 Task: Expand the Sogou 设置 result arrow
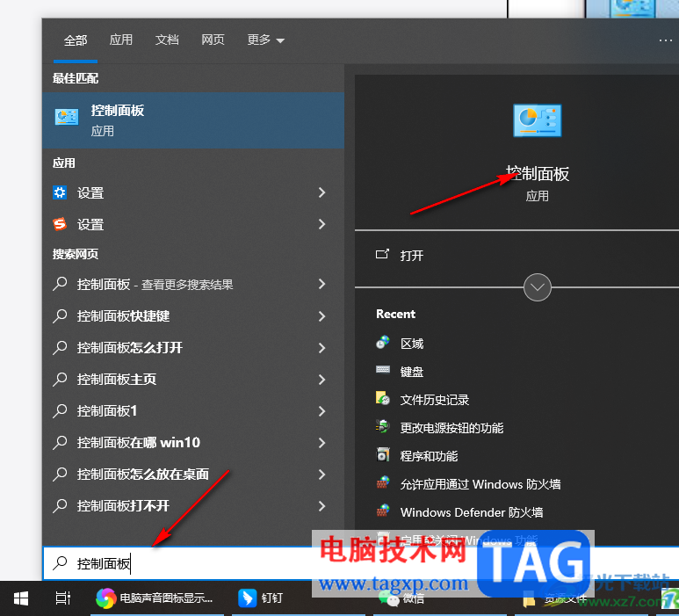[x=321, y=224]
